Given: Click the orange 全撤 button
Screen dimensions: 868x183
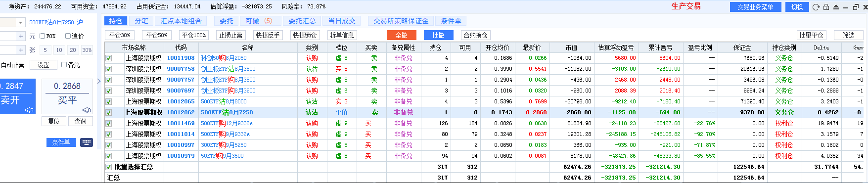Looking at the screenshot, I should click(x=401, y=35).
